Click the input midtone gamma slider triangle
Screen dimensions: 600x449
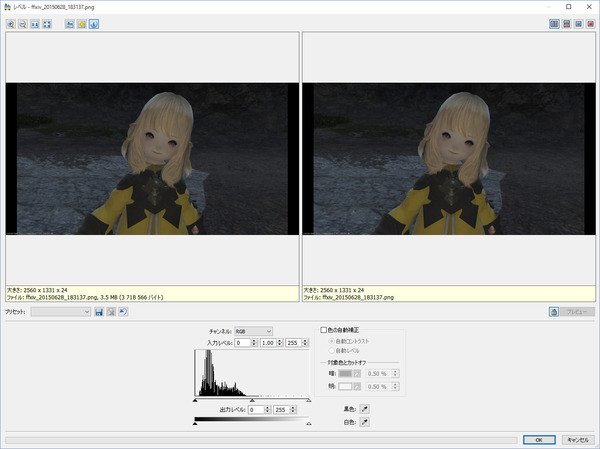tap(252, 400)
